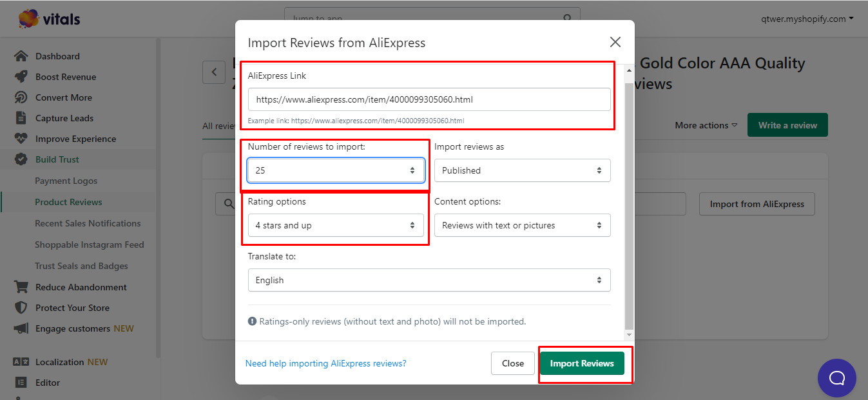Screen dimensions: 868x400
Task: Click the Reduce Abandonment label
Action: pos(81,287)
